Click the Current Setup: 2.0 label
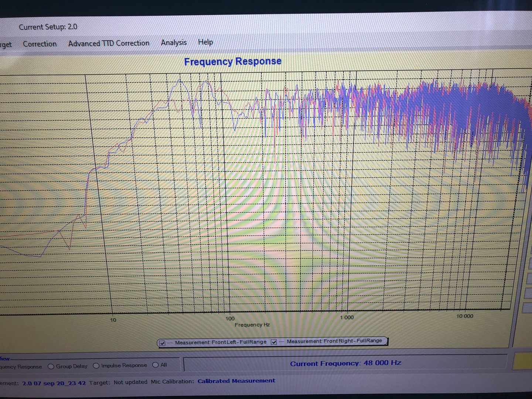This screenshot has height=399, width=532. (x=48, y=27)
